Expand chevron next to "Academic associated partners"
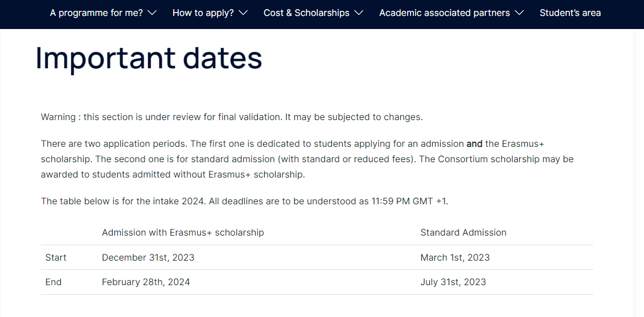 (519, 13)
